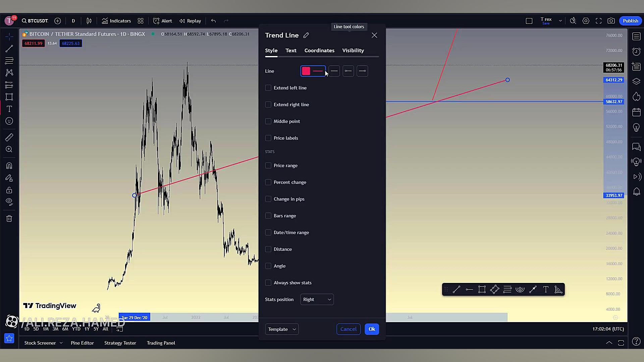The height and width of the screenshot is (362, 644).
Task: Remove objects with the trash icon
Action: click(9, 219)
